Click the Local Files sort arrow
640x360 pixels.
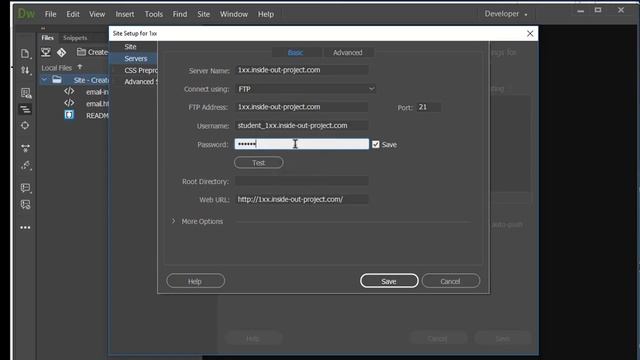(x=80, y=67)
